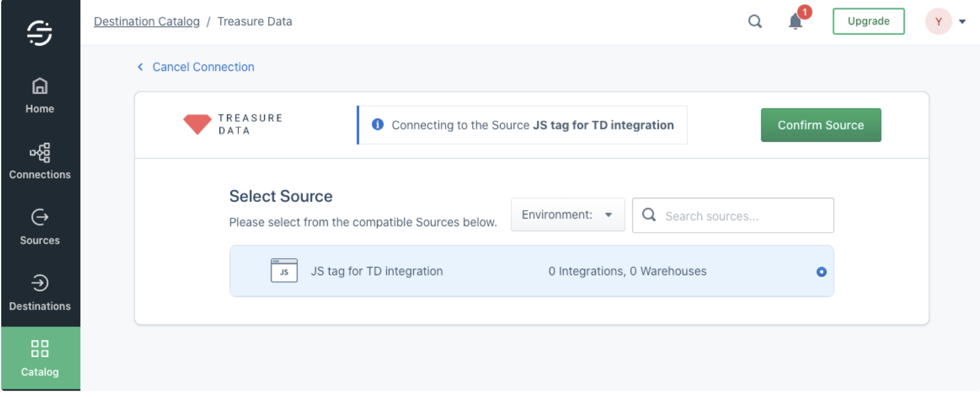Image resolution: width=980 pixels, height=397 pixels.
Task: Expand the Environment dropdown
Action: point(567,215)
